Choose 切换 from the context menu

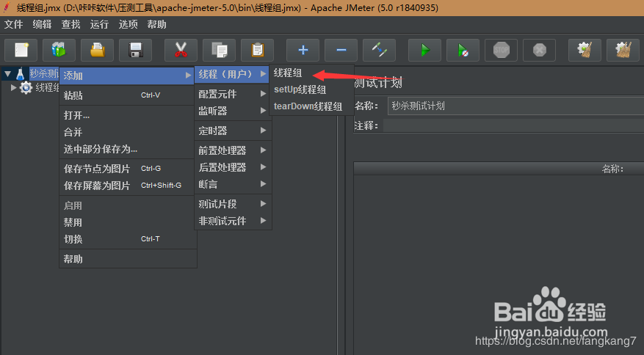coord(128,239)
